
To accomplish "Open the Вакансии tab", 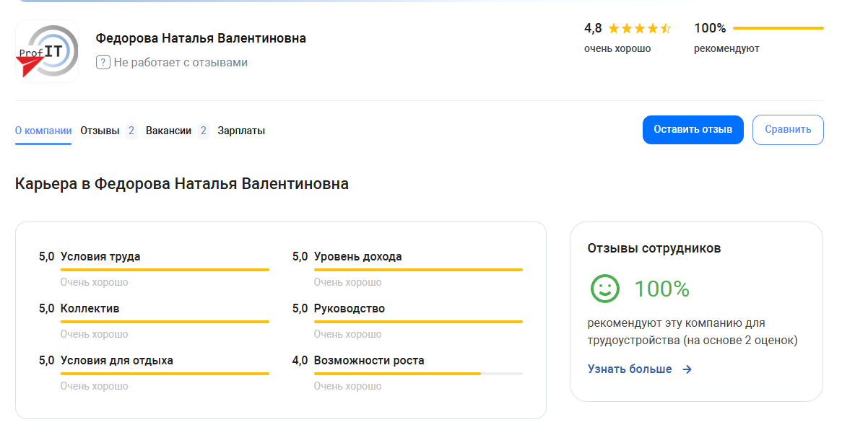I will pos(168,131).
